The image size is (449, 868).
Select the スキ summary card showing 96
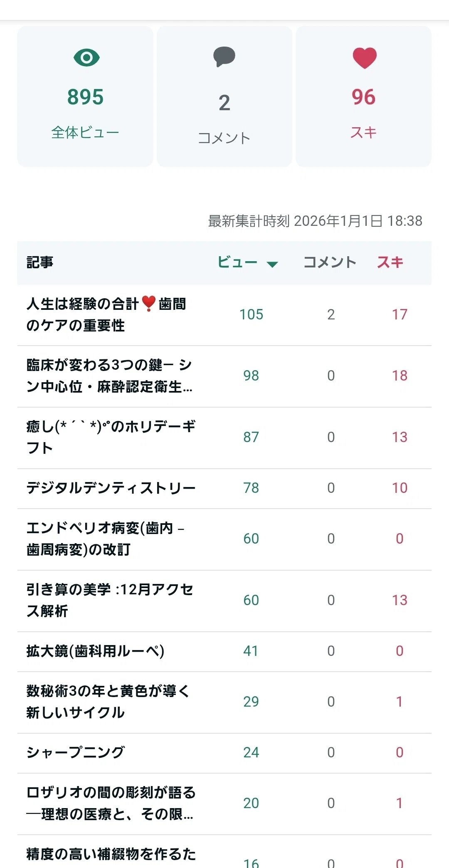[364, 96]
